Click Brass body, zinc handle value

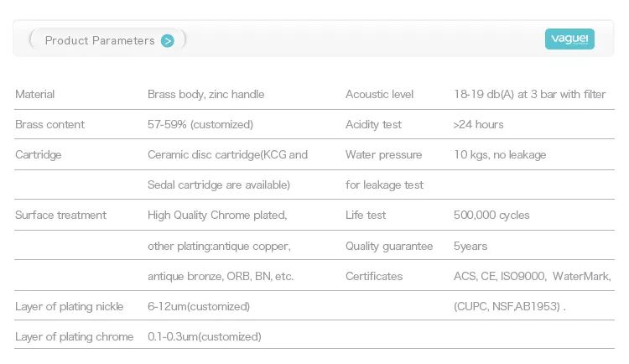[x=205, y=94]
